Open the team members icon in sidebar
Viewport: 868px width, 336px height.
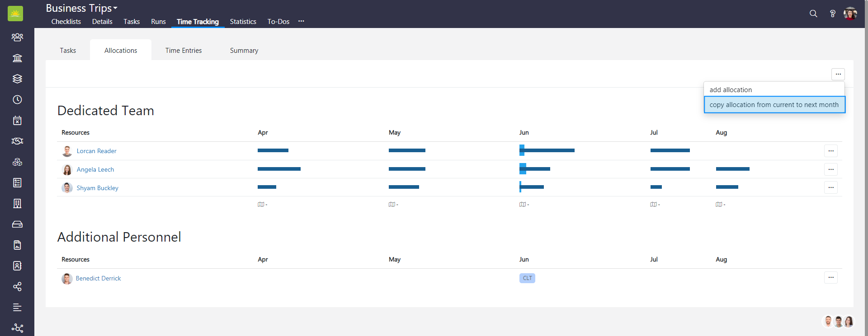(17, 37)
